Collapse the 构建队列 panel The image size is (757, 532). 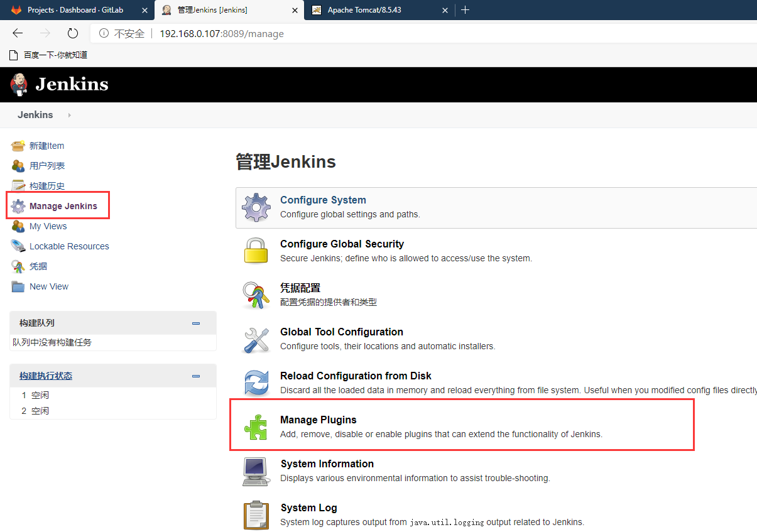196,323
